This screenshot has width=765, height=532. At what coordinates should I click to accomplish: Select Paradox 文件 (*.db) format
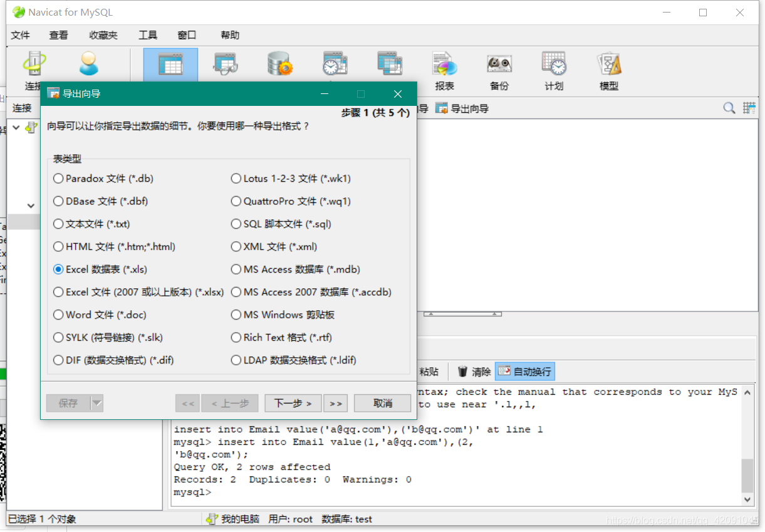point(103,179)
